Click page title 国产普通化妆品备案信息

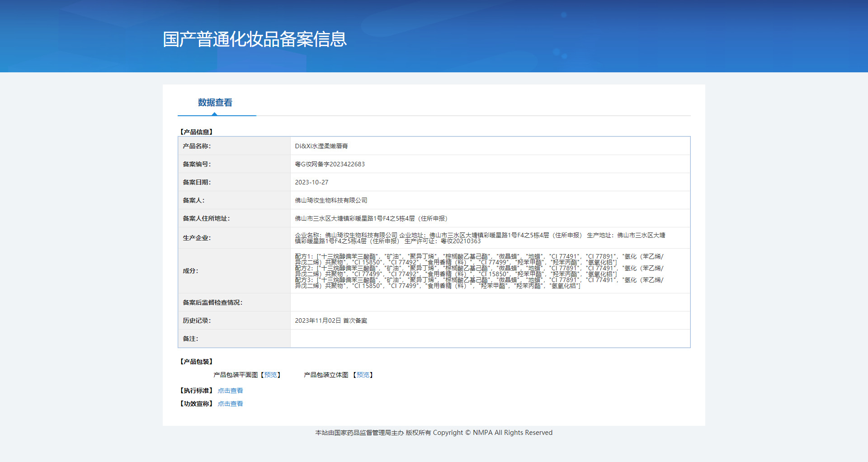[x=255, y=39]
